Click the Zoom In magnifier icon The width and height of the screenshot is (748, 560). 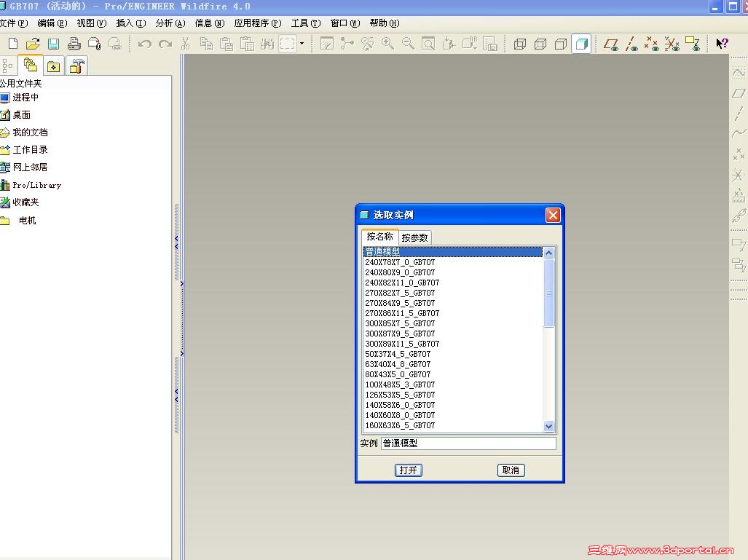(387, 44)
